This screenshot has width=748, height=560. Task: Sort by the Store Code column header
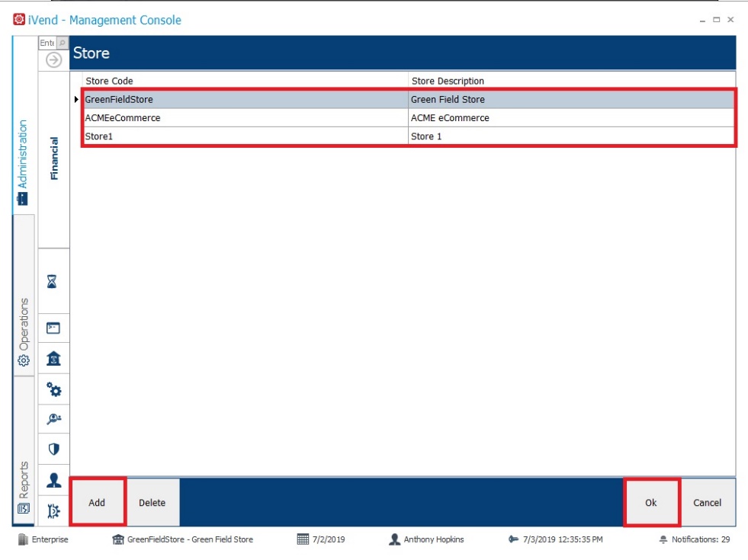(246, 81)
